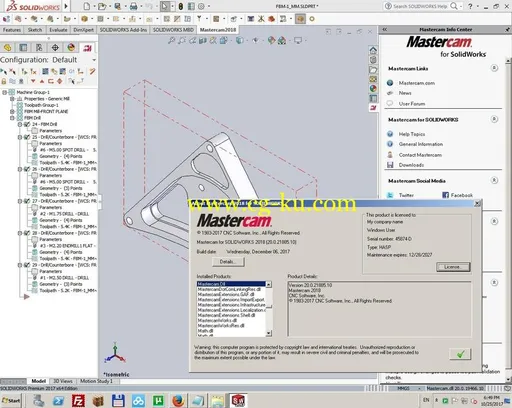The height and width of the screenshot is (408, 512).
Task: Switch to the Features tab
Action: pos(12,30)
